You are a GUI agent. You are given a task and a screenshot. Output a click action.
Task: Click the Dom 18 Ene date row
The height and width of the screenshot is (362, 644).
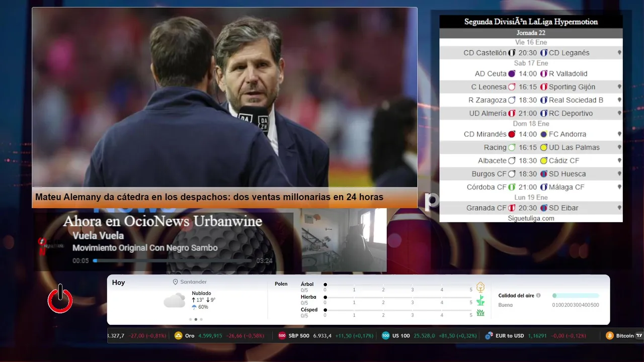coord(531,124)
